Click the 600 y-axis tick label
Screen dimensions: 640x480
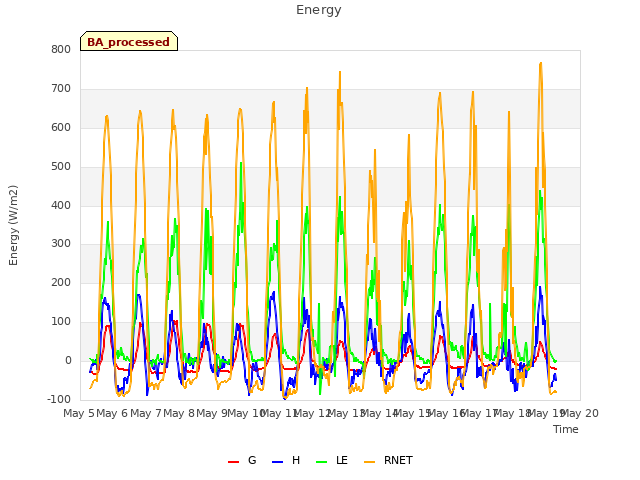coord(61,127)
